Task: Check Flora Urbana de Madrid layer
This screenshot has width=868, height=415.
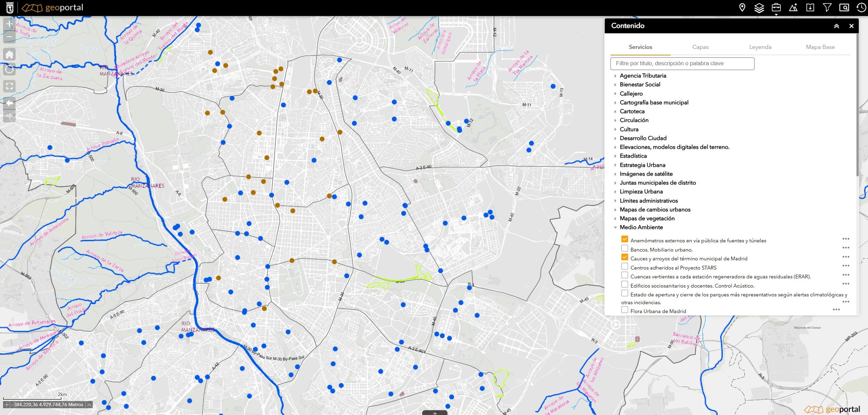Action: pos(624,310)
